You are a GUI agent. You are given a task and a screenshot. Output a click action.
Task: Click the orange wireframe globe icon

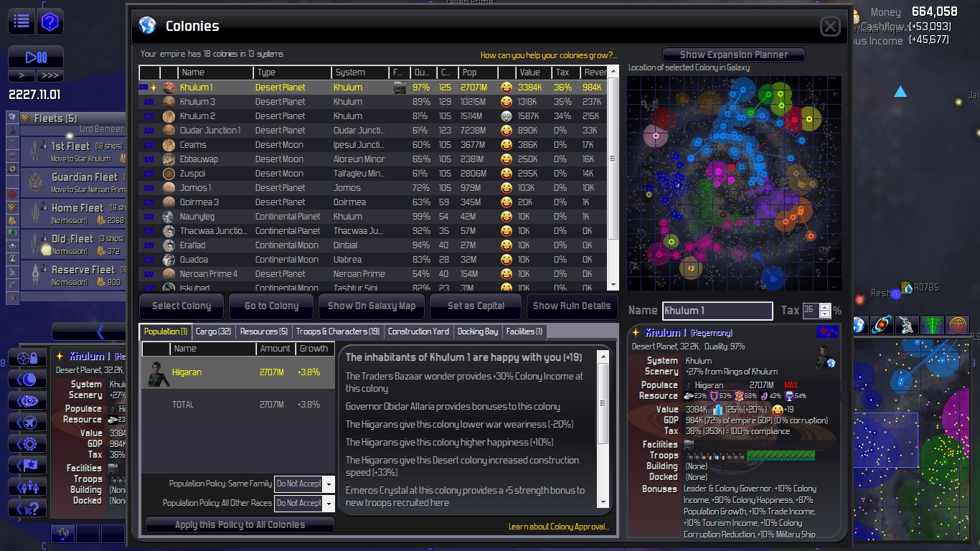[x=957, y=325]
